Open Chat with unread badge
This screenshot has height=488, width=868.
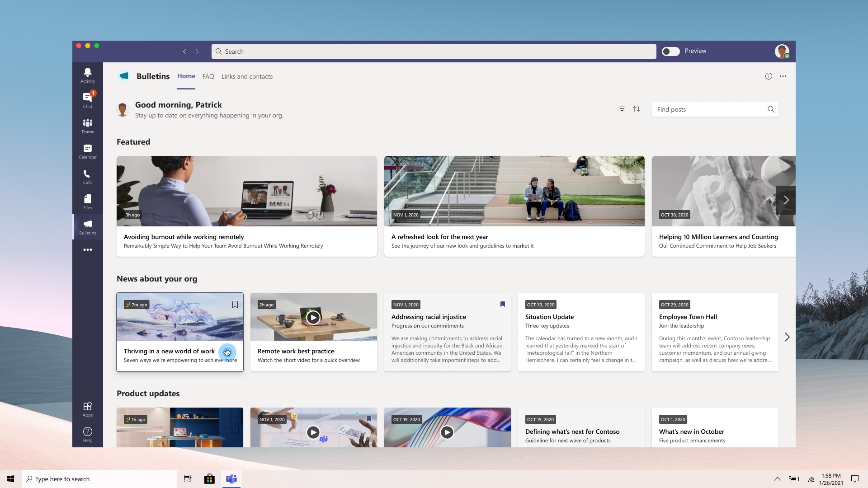[88, 100]
